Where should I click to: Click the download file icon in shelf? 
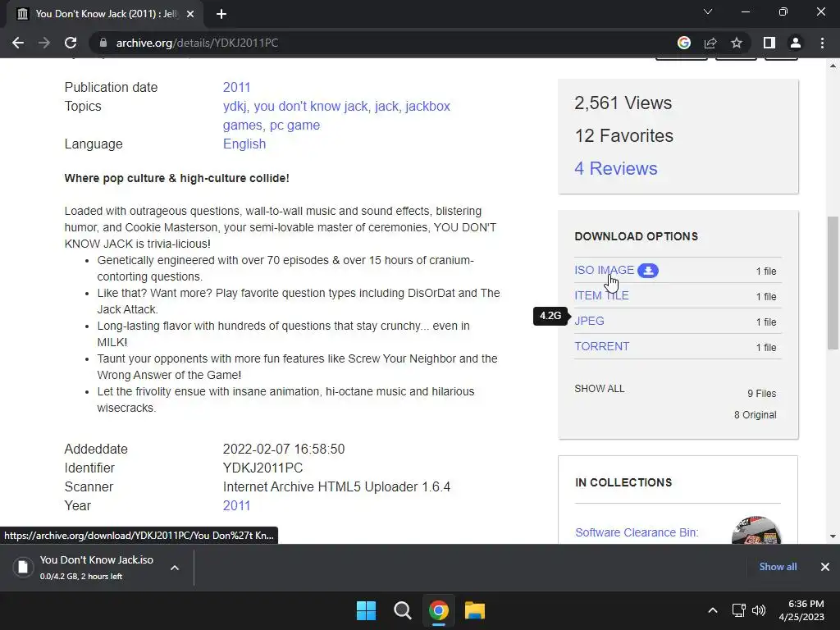[x=23, y=568]
